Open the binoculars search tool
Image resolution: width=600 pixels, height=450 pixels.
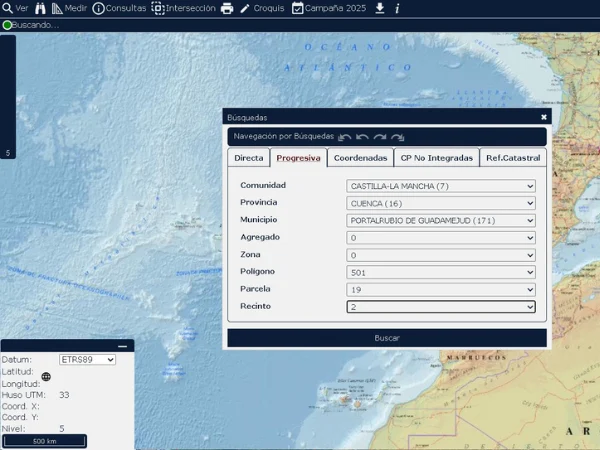click(x=40, y=8)
